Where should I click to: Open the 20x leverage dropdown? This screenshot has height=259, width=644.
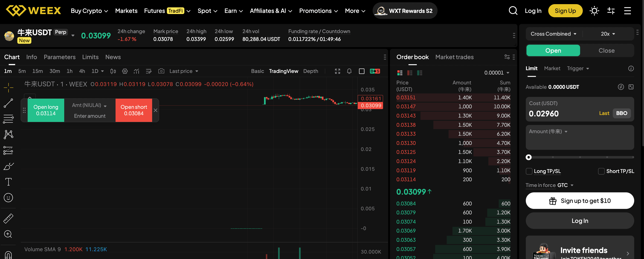point(608,34)
